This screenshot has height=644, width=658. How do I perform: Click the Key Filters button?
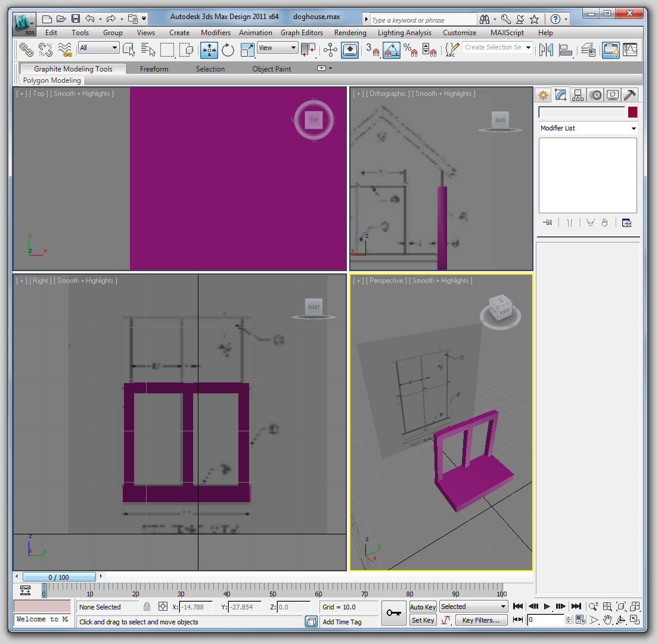[x=481, y=620]
